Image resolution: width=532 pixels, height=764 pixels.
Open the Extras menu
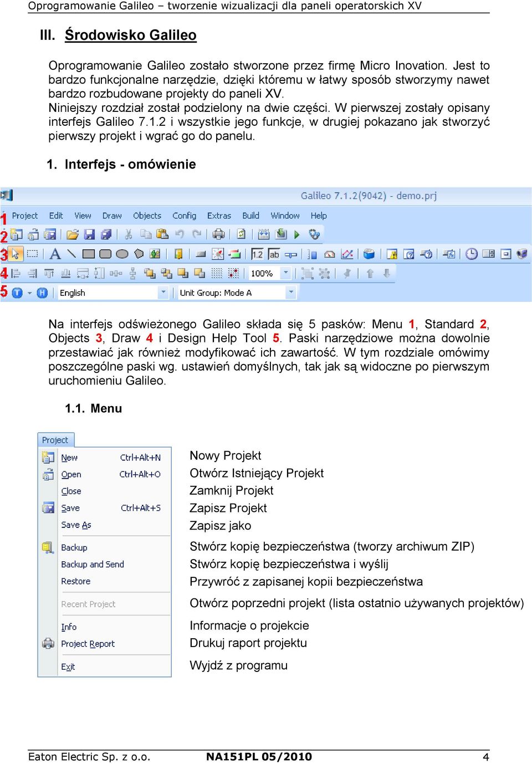point(219,216)
